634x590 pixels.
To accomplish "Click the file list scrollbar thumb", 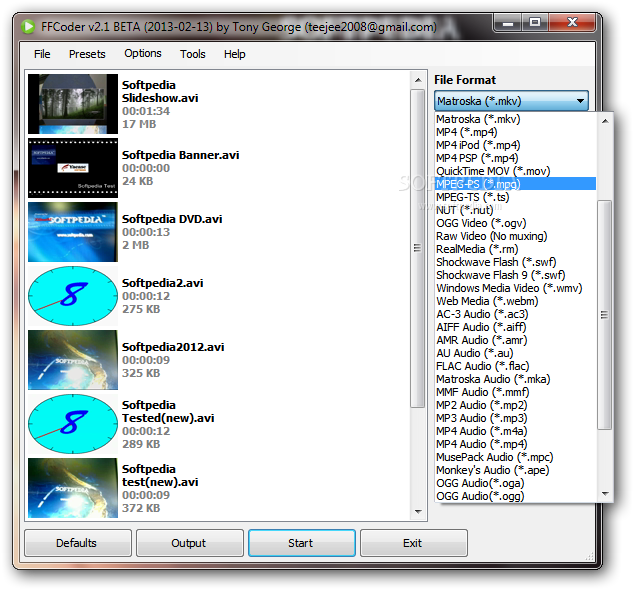I will click(x=418, y=248).
